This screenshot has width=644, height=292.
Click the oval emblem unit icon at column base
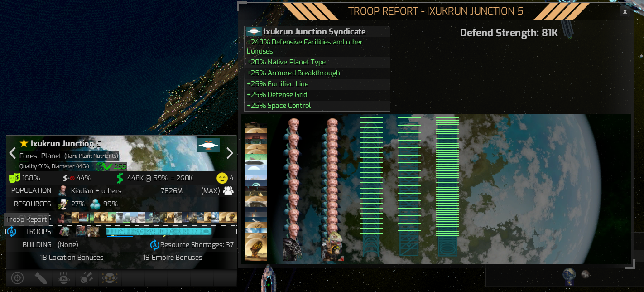tap(447, 248)
